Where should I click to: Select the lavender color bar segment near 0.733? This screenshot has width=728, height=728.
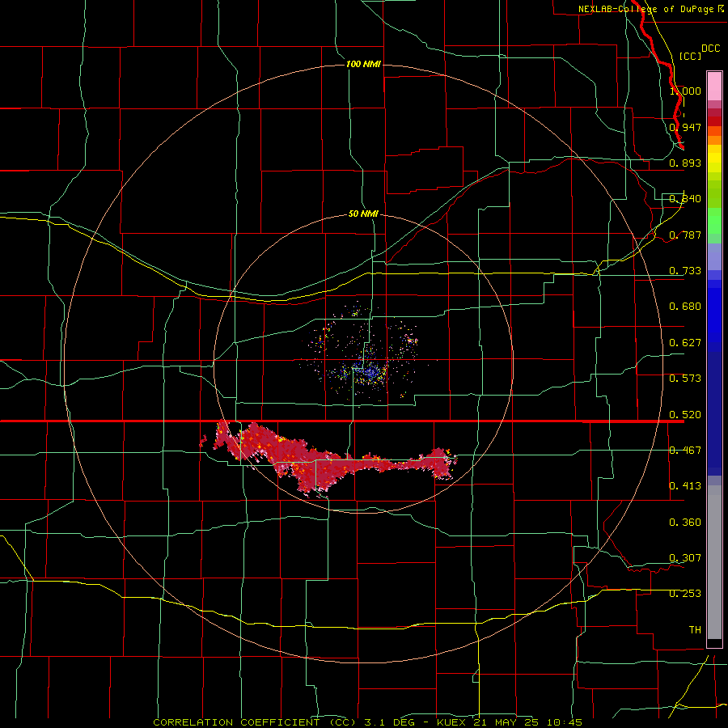pyautogui.click(x=714, y=257)
